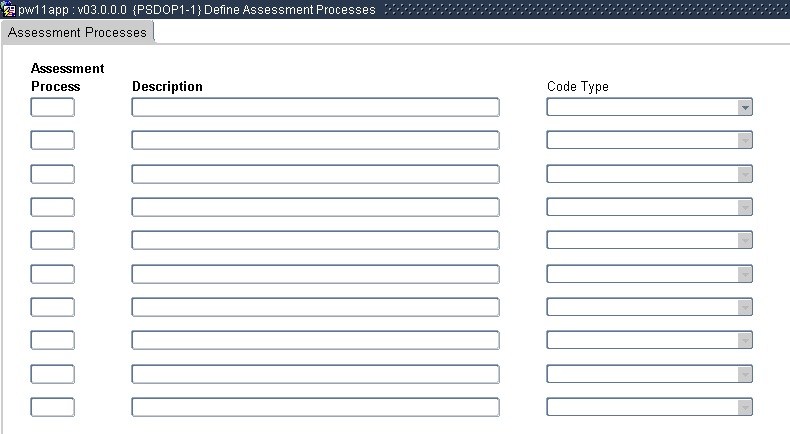
Task: Focus the second row Description field
Action: tap(315, 140)
